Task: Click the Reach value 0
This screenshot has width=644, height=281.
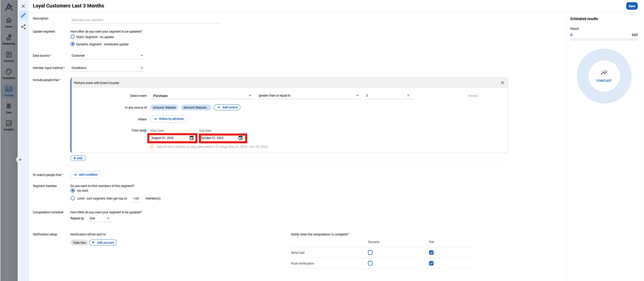Action: pyautogui.click(x=571, y=35)
